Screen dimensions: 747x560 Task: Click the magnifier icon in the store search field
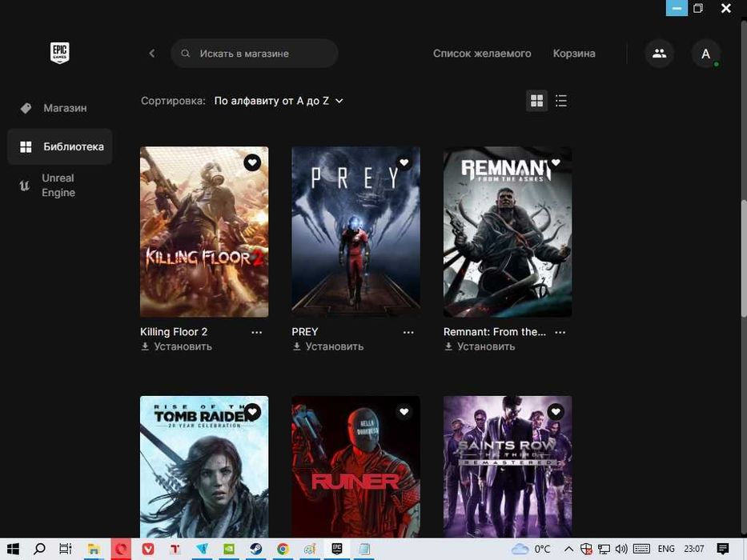[185, 54]
